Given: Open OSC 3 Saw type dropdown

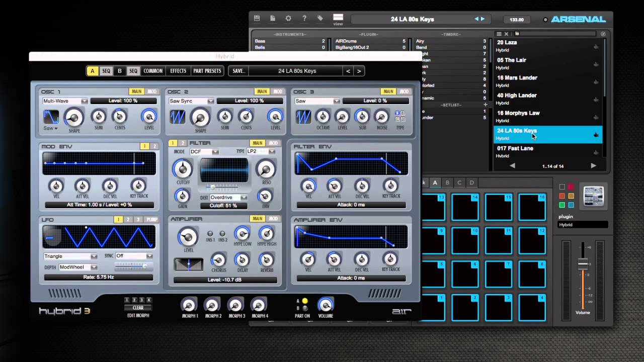Looking at the screenshot, I should [317, 101].
